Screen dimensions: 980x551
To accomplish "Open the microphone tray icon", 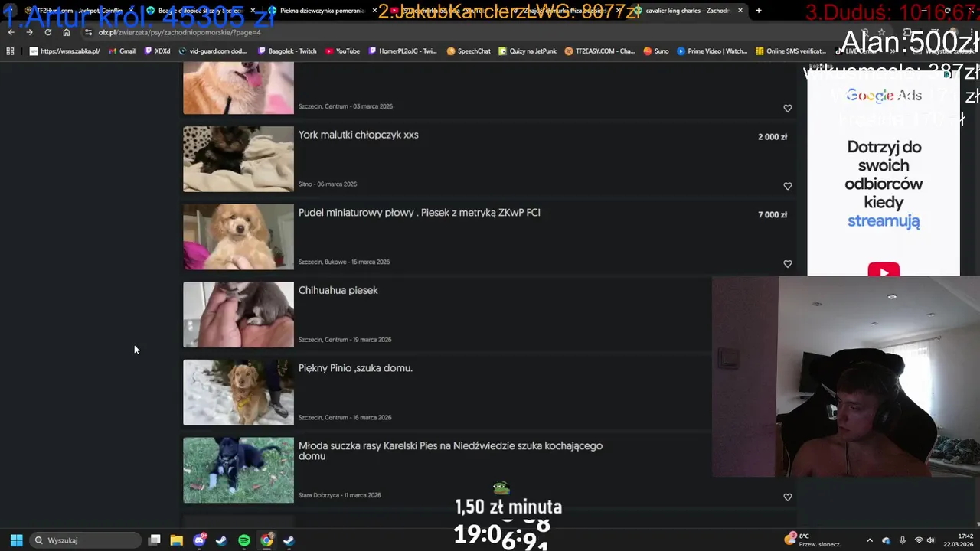I will point(903,540).
